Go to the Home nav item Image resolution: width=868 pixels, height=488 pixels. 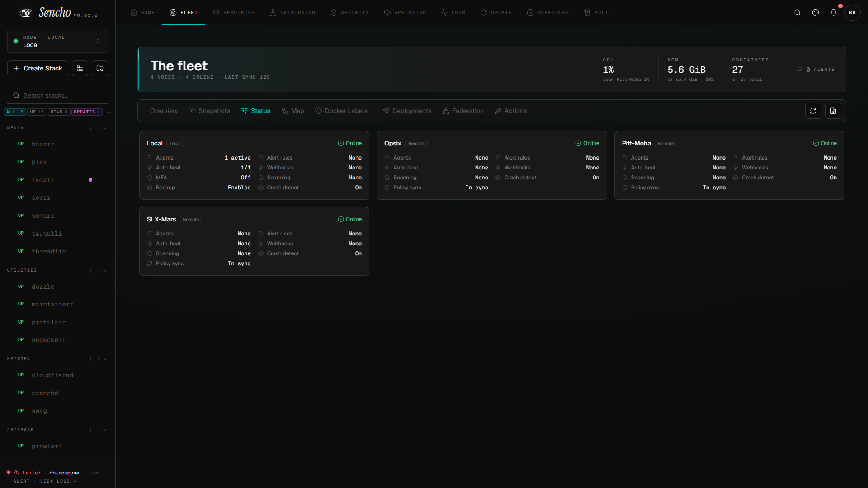[142, 13]
